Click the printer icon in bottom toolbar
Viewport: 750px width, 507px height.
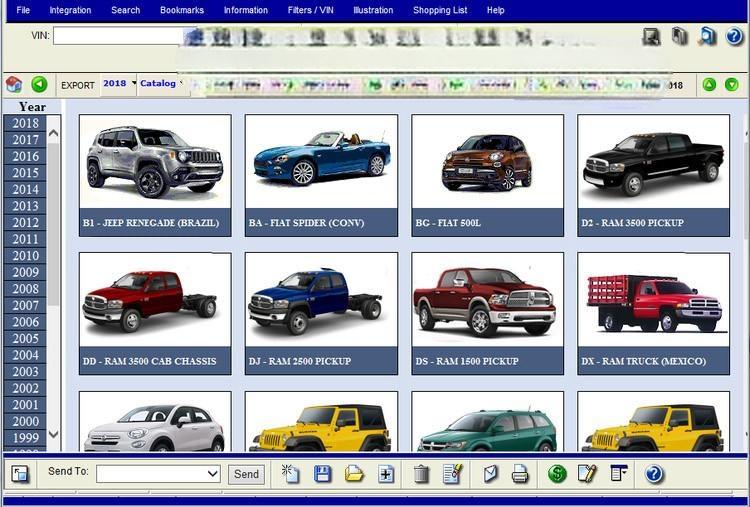pyautogui.click(x=520, y=474)
